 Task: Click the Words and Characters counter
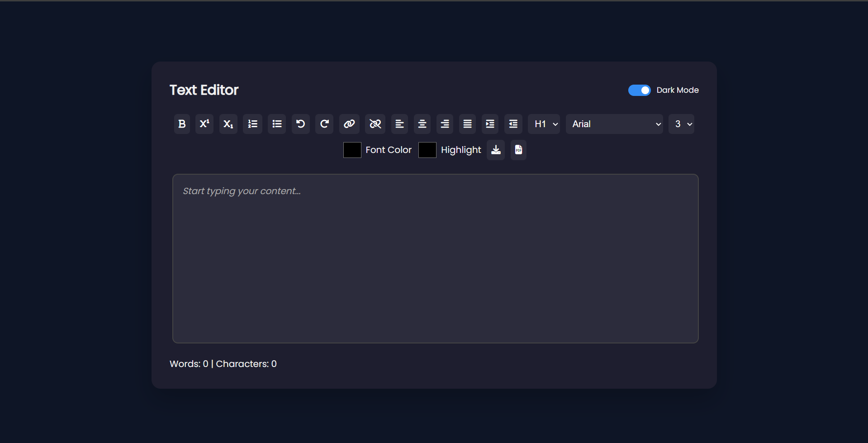click(223, 364)
